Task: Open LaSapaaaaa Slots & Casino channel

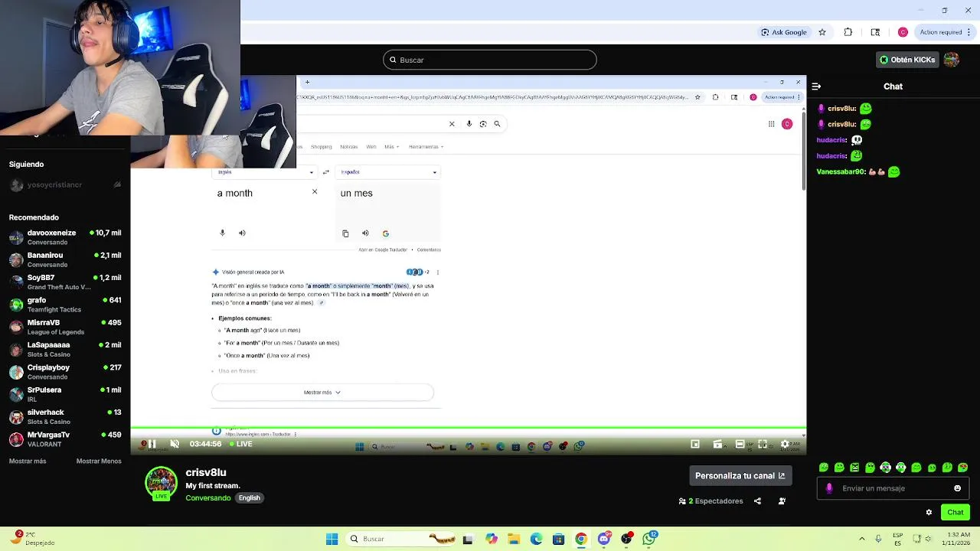Action: (x=65, y=349)
